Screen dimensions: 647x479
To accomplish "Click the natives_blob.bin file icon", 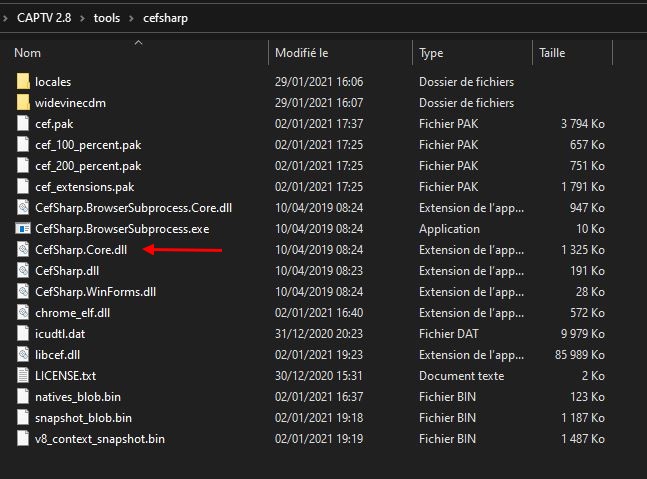I will tap(23, 397).
